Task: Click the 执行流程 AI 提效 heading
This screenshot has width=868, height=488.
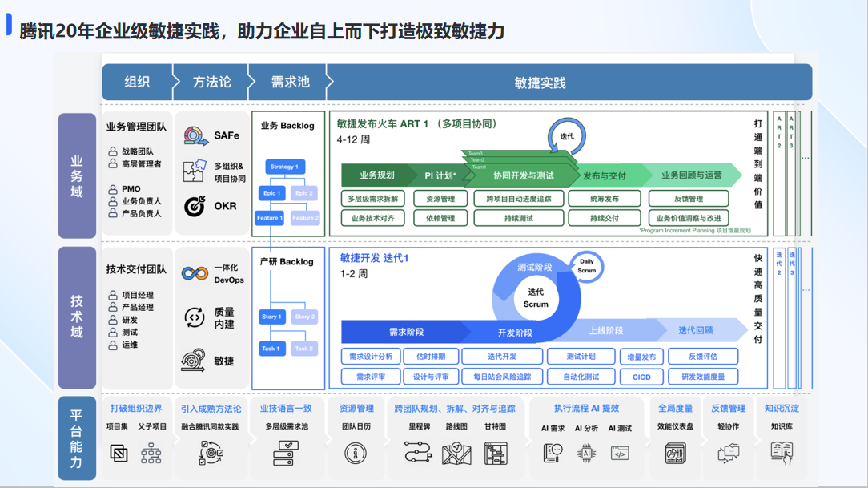Action: point(586,408)
